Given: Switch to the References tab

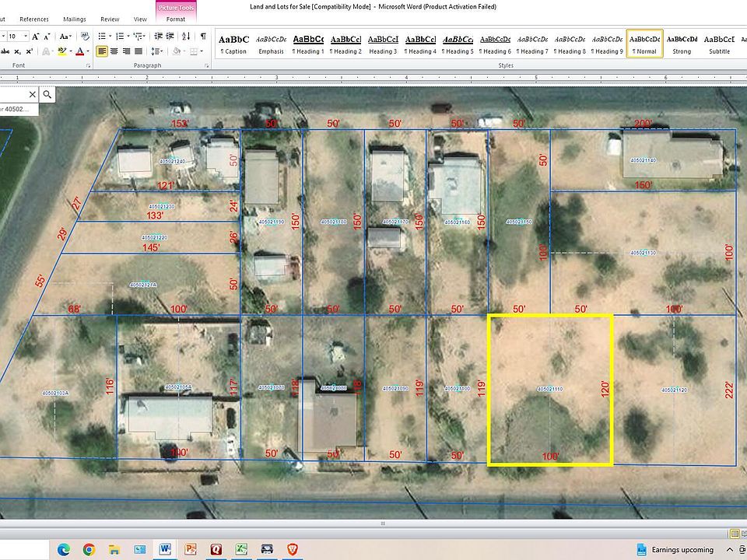Looking at the screenshot, I should point(33,19).
